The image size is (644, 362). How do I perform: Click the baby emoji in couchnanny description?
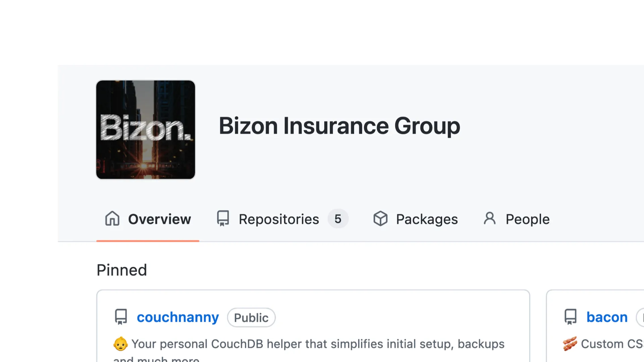[120, 344]
